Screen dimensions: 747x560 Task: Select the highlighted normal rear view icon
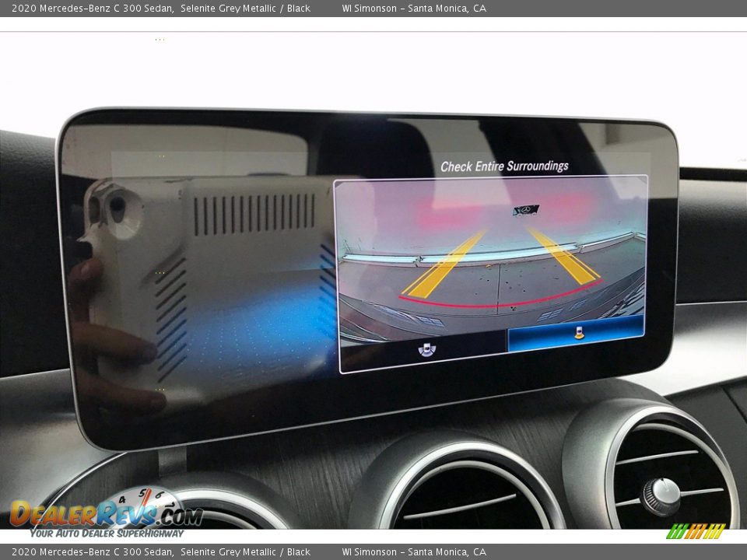pyautogui.click(x=577, y=333)
